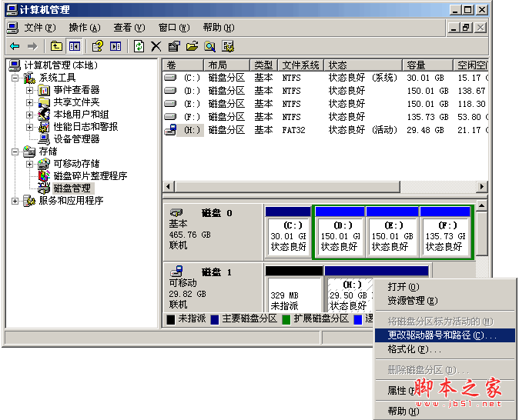This screenshot has width=519, height=420.
Task: Open the 帮助(H) menu in menu bar
Action: (x=219, y=28)
